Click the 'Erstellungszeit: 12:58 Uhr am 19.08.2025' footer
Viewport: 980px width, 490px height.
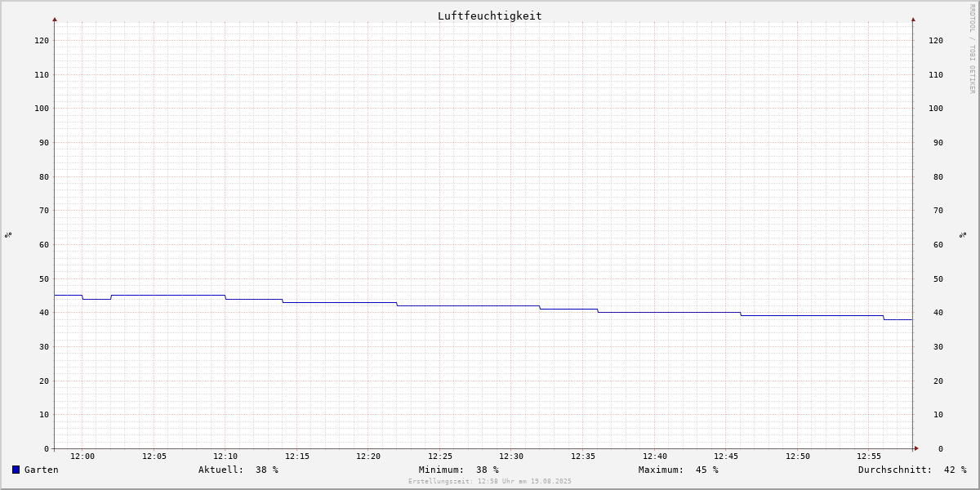(490, 481)
